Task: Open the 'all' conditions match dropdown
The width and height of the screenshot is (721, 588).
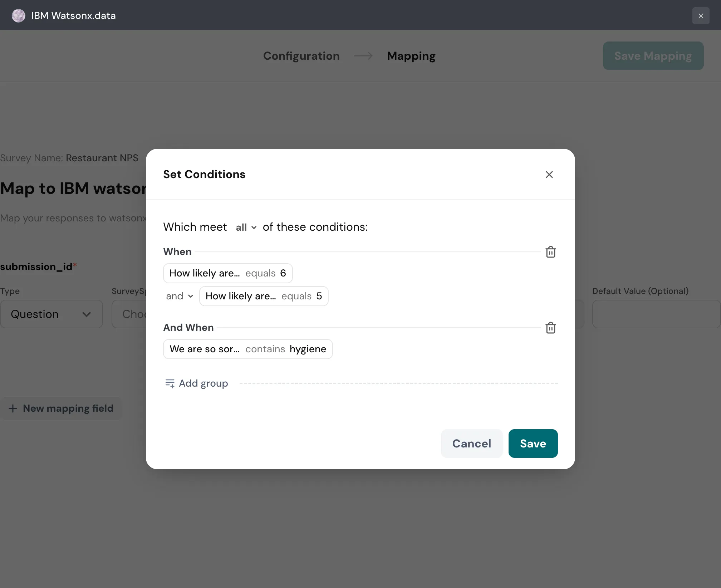Action: (246, 227)
